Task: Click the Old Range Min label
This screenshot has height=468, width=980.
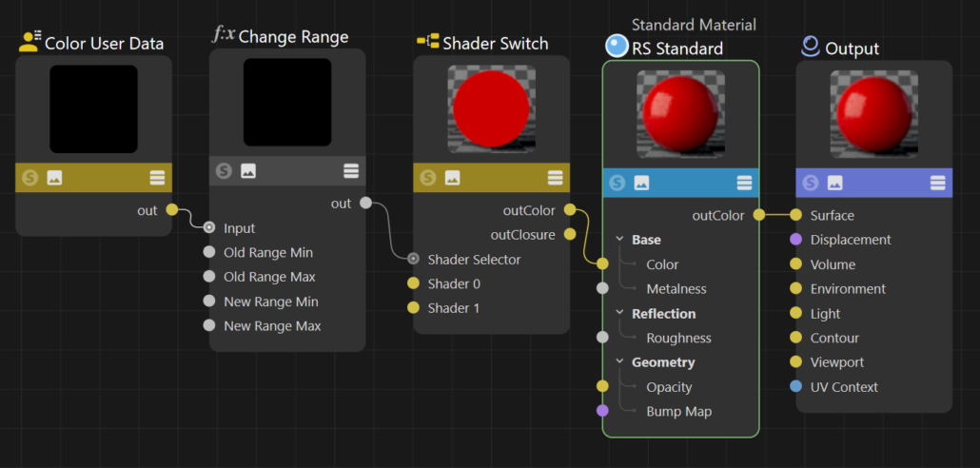Action: [267, 253]
